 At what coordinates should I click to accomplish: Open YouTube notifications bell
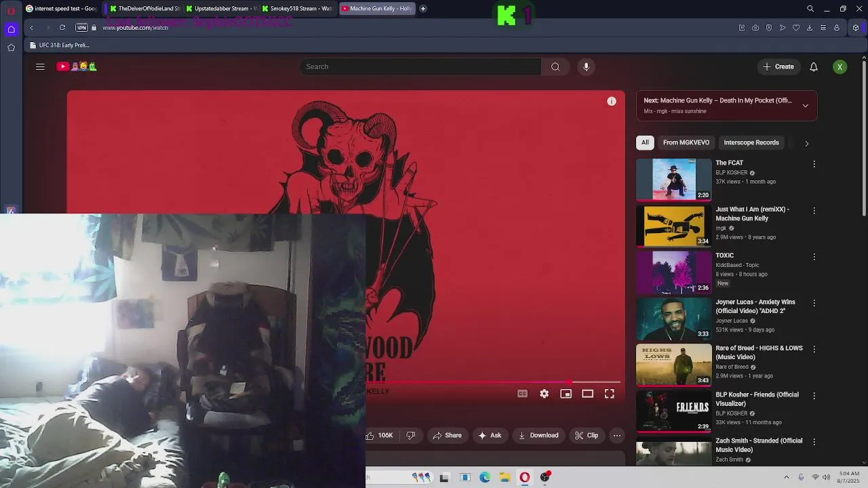[x=814, y=66]
